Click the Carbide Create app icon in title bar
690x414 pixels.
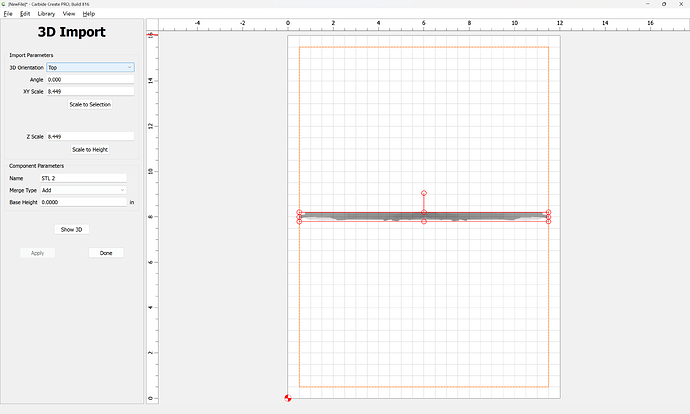pyautogui.click(x=4, y=4)
